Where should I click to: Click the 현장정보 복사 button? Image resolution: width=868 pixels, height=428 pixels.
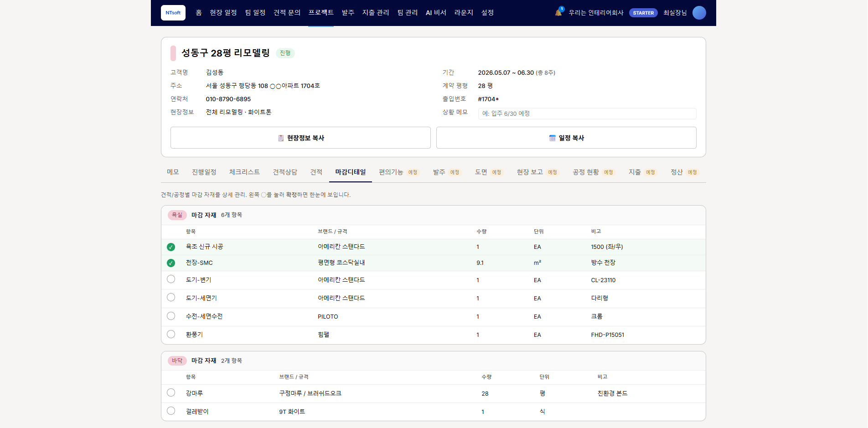pos(300,138)
